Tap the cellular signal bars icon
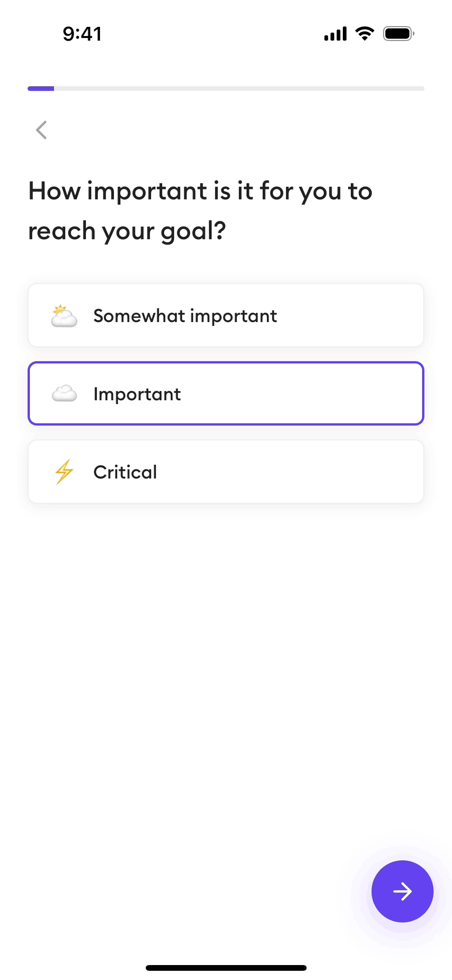452x980 pixels. [x=336, y=34]
